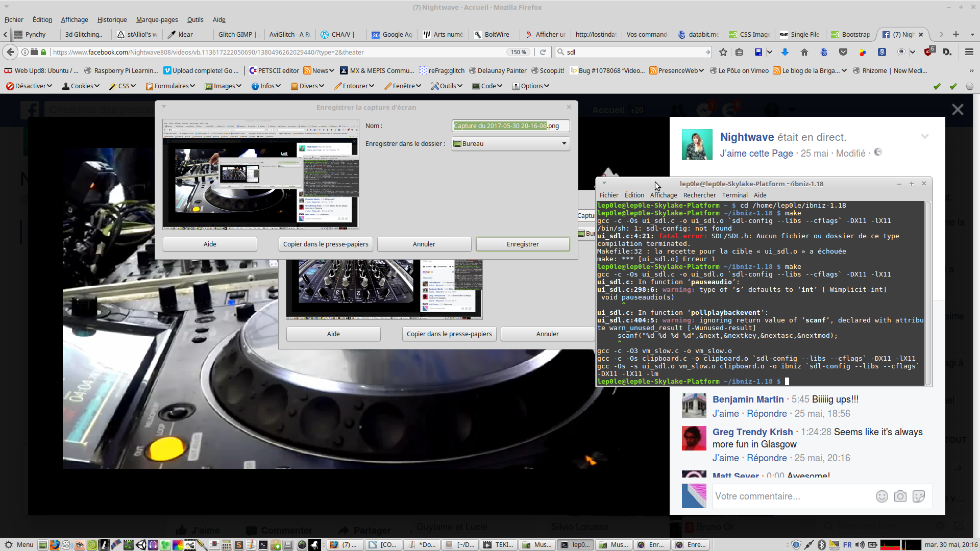980x551 pixels.
Task: Open the Pocket icon in Firefox toolbar
Action: [x=843, y=52]
